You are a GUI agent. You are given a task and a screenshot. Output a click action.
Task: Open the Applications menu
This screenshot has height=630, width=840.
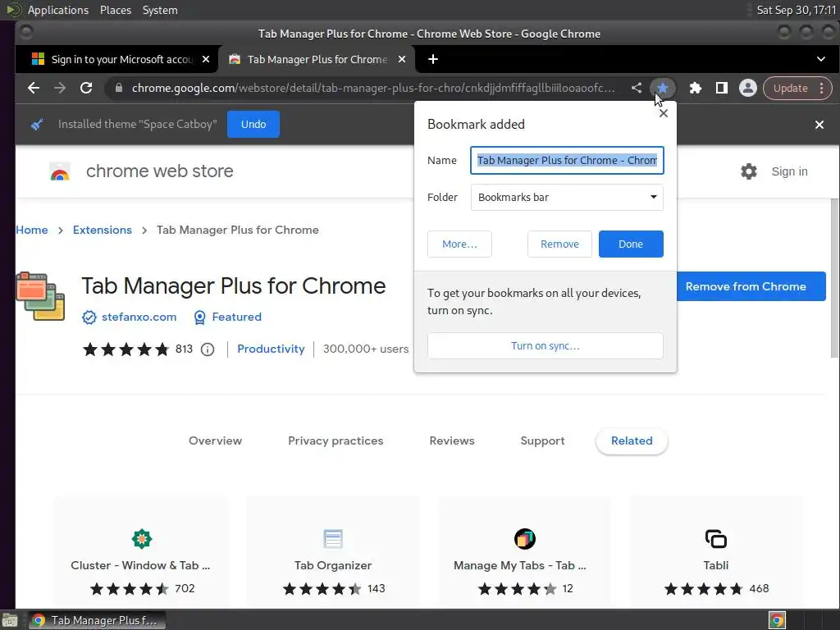click(x=58, y=10)
